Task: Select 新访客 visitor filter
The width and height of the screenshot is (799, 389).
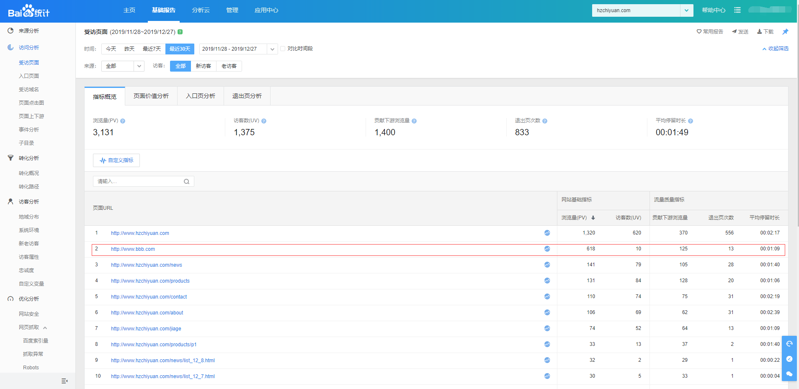Action: [203, 66]
